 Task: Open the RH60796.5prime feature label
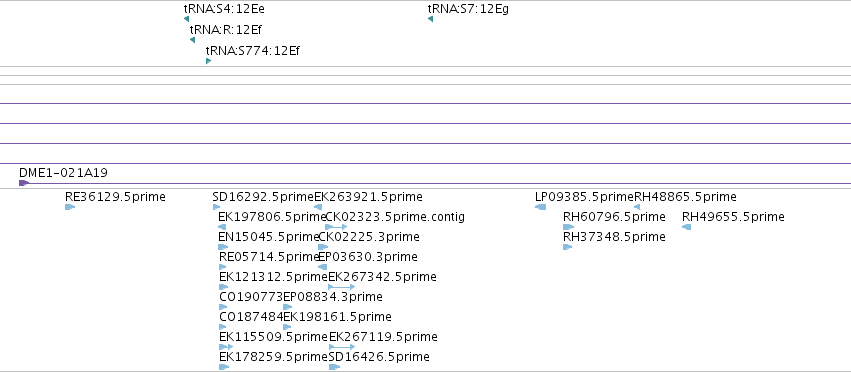614,217
